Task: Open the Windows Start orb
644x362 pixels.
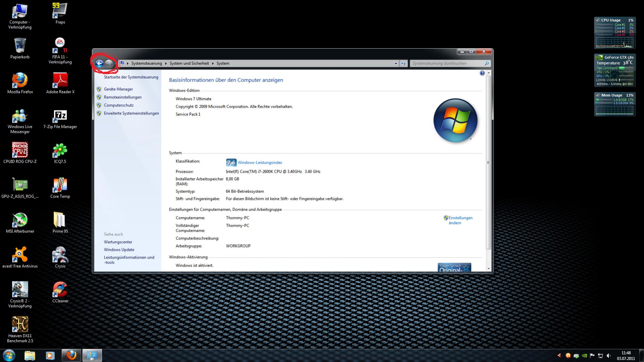Action: [x=9, y=355]
